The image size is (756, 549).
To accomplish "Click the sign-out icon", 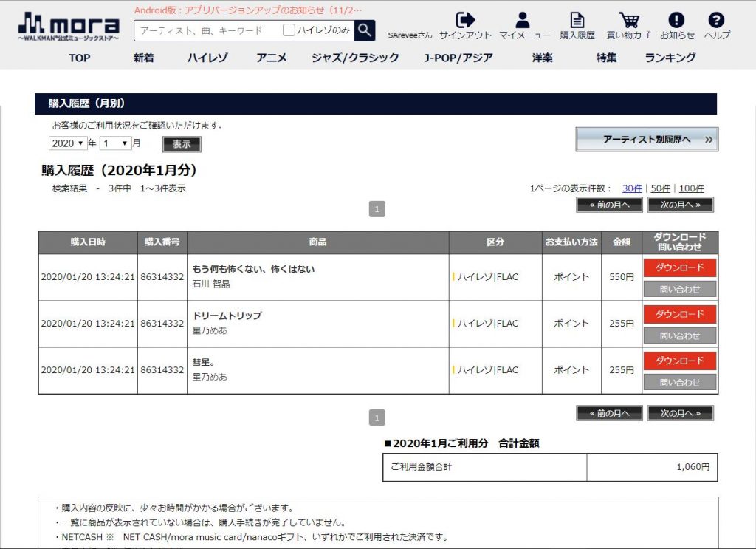I will pyautogui.click(x=465, y=20).
